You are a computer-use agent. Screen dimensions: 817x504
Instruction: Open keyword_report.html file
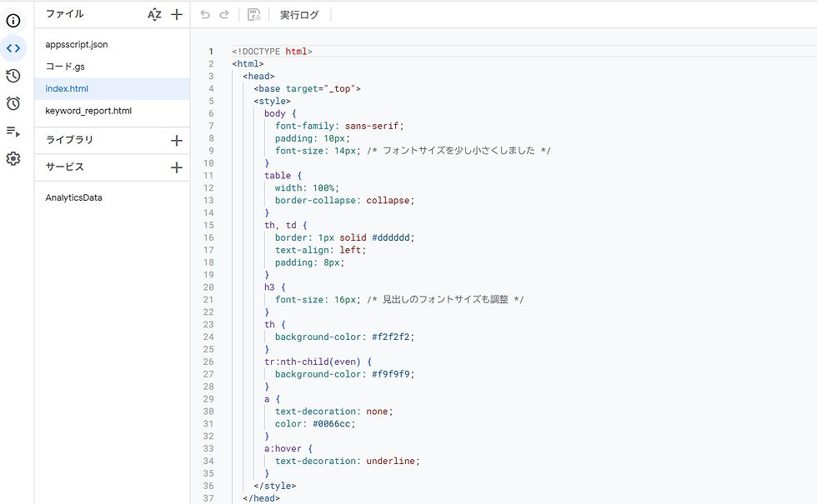click(x=88, y=111)
